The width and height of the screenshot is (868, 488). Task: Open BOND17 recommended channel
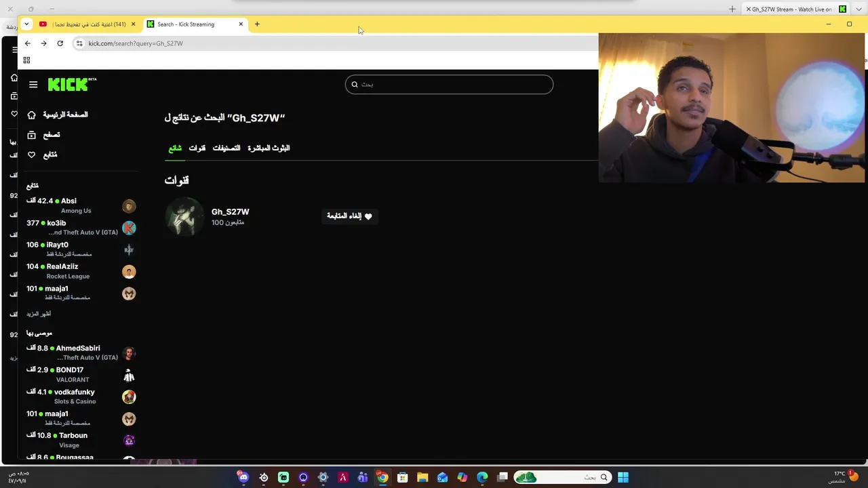coord(81,374)
